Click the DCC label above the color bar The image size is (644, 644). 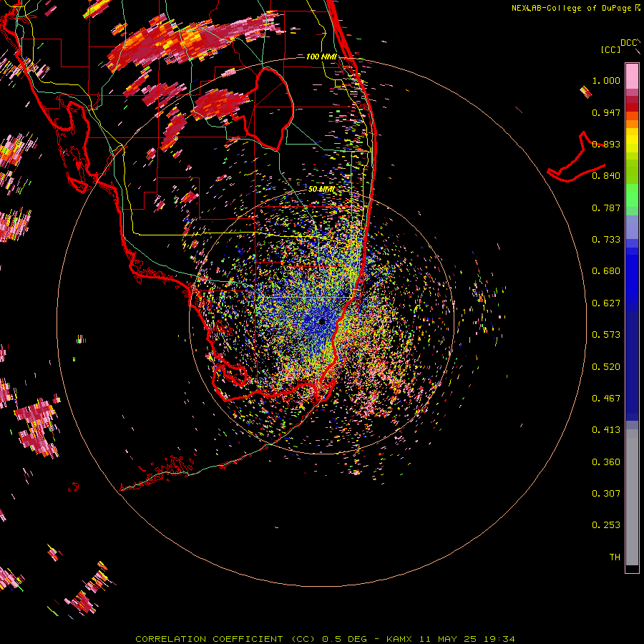tap(628, 43)
